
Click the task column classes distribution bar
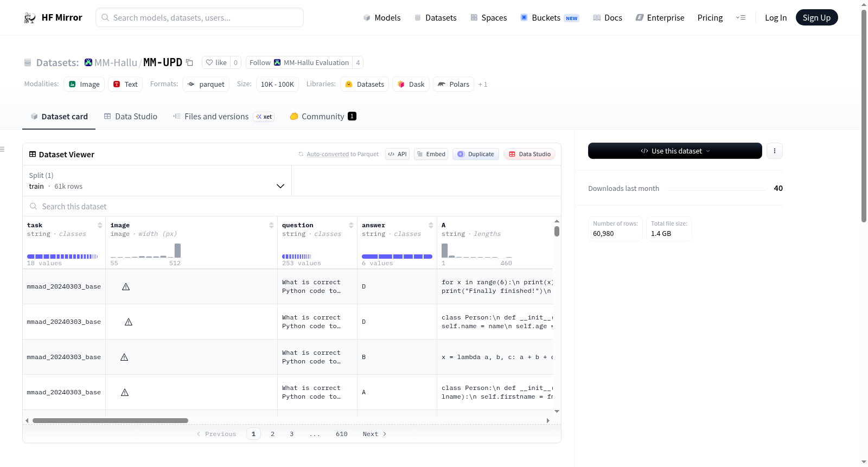62,256
